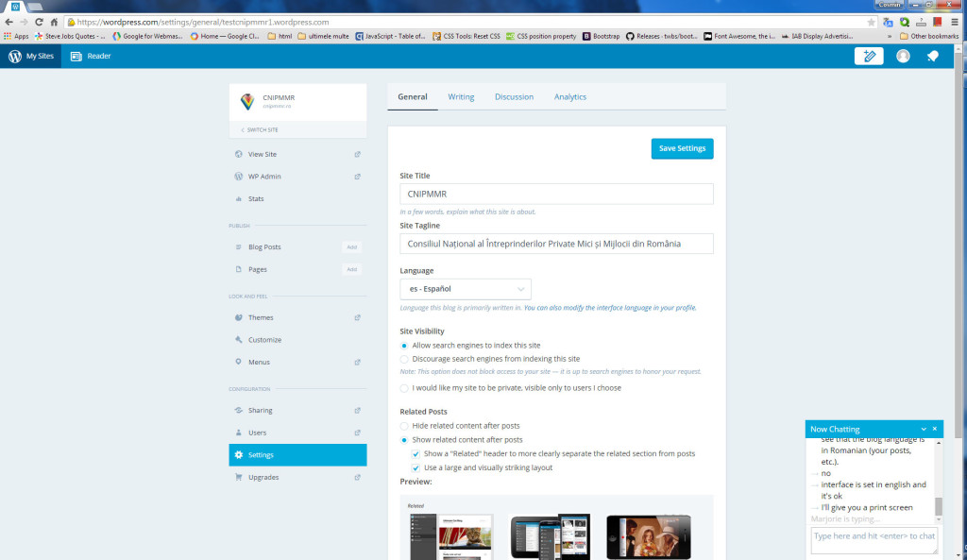967x560 pixels.
Task: Click external link icon next to View Site
Action: point(357,154)
